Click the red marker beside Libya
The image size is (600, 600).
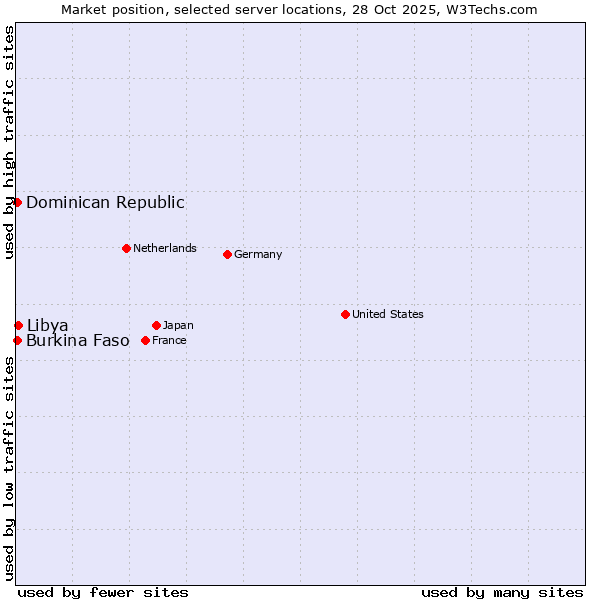(18, 325)
